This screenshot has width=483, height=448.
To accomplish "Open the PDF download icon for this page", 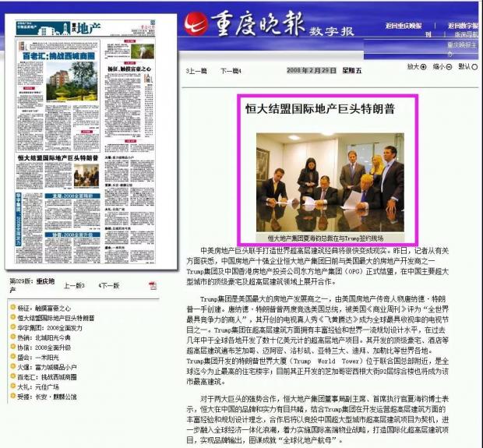I will (x=153, y=286).
